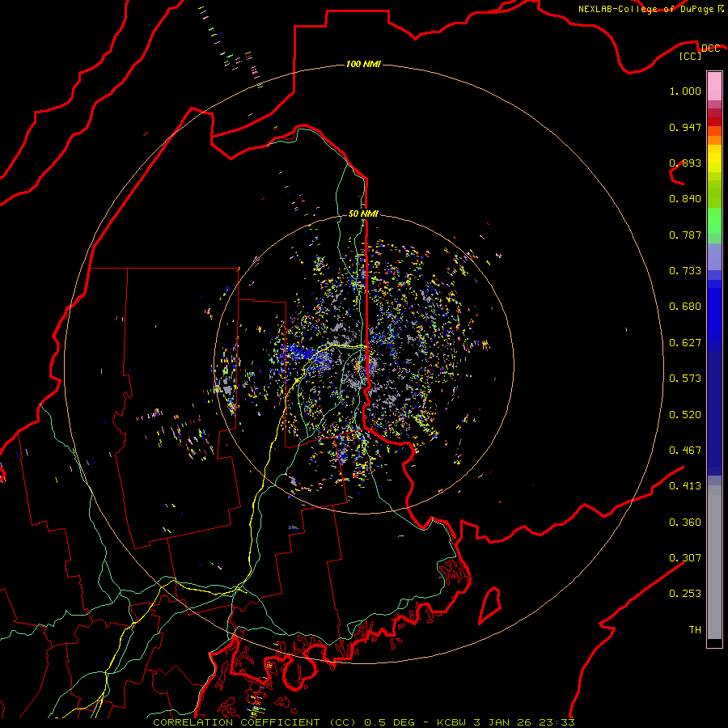Click the 0.947 legend value
The image size is (728, 728).
(x=685, y=127)
